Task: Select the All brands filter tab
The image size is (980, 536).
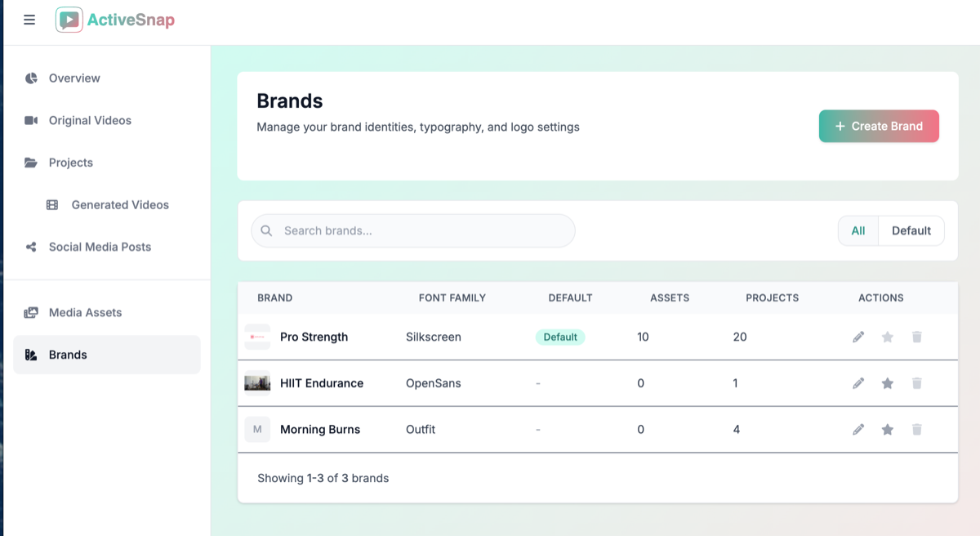Action: point(857,230)
